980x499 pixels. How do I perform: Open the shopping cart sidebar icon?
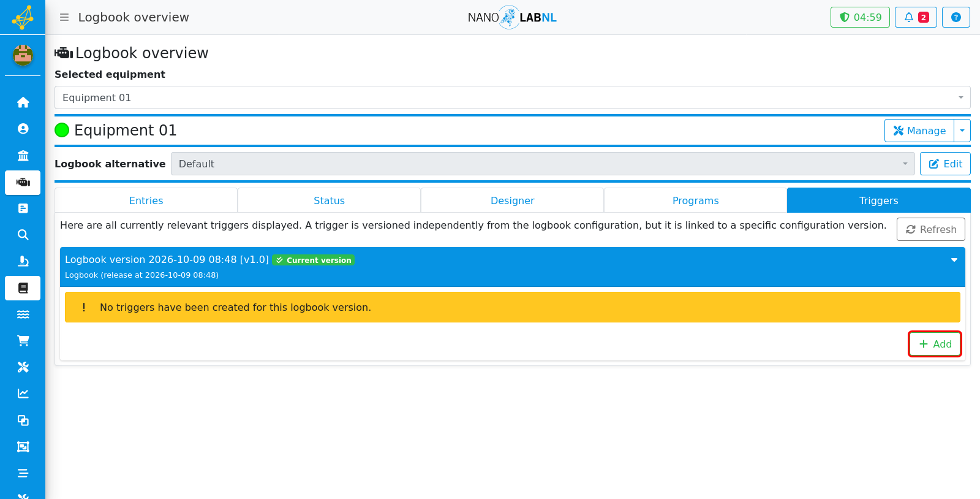[x=23, y=341]
